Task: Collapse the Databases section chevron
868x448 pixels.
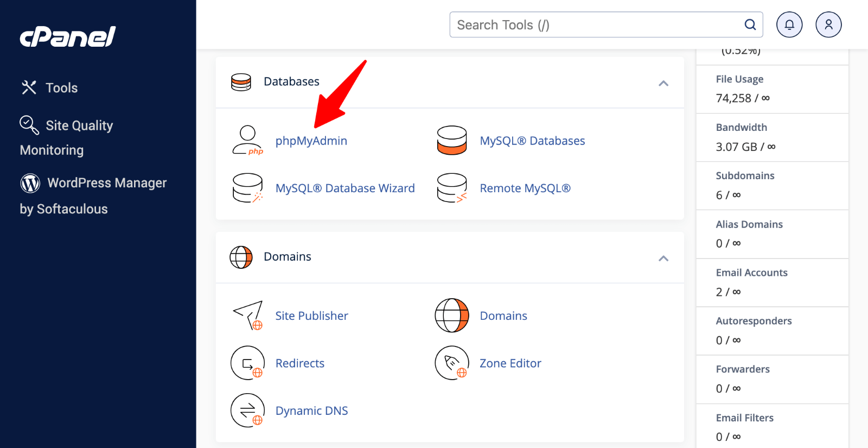Action: (x=663, y=83)
